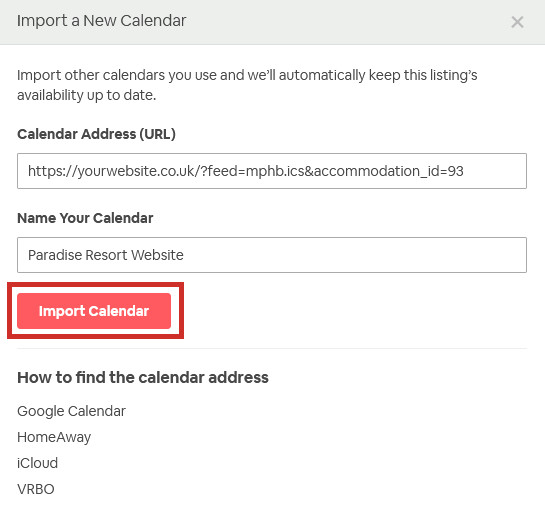Viewport: 545px width, 517px height.
Task: Open the HomeAway instructions link
Action: 54,437
